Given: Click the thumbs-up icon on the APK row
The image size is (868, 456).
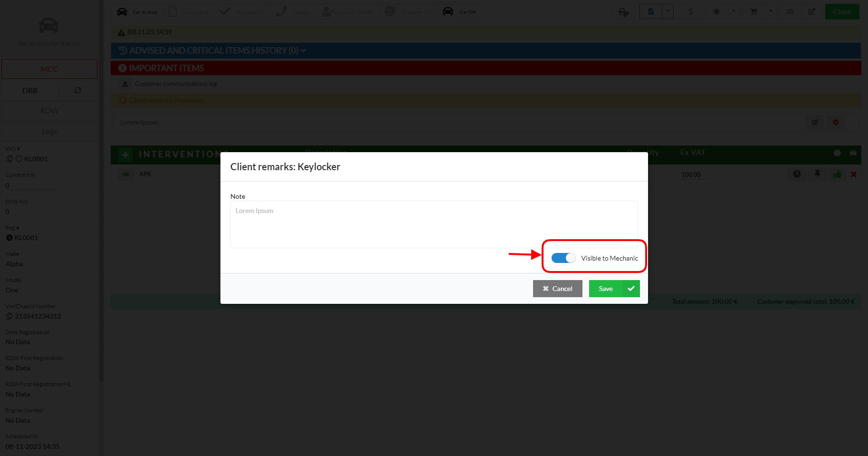Looking at the screenshot, I should point(837,175).
